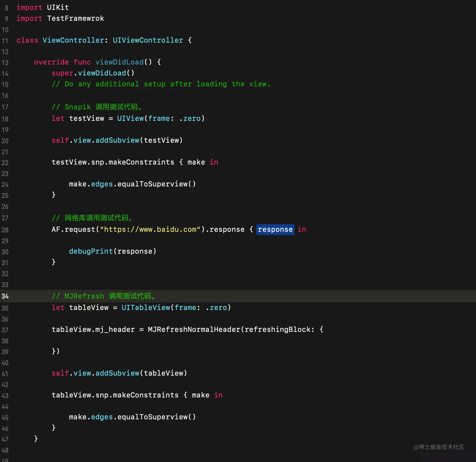Click line number 28 in the gutter
The image size is (476, 462).
click(x=5, y=230)
